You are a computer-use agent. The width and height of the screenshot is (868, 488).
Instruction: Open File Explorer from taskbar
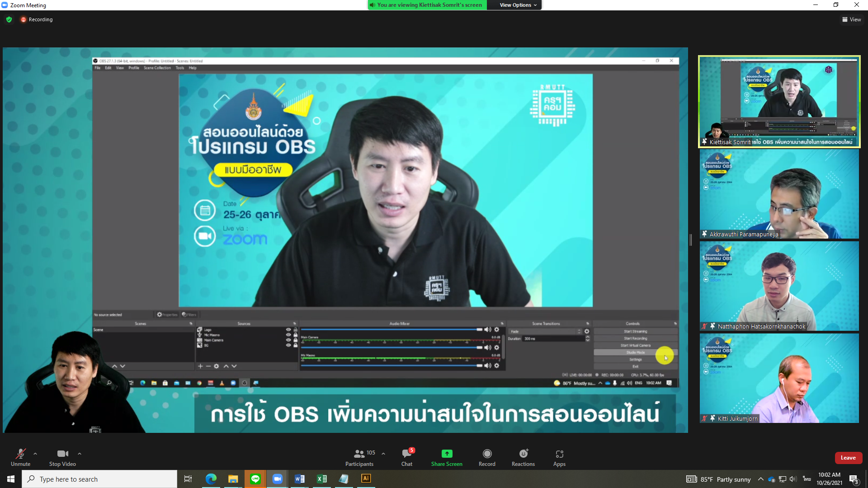point(233,479)
